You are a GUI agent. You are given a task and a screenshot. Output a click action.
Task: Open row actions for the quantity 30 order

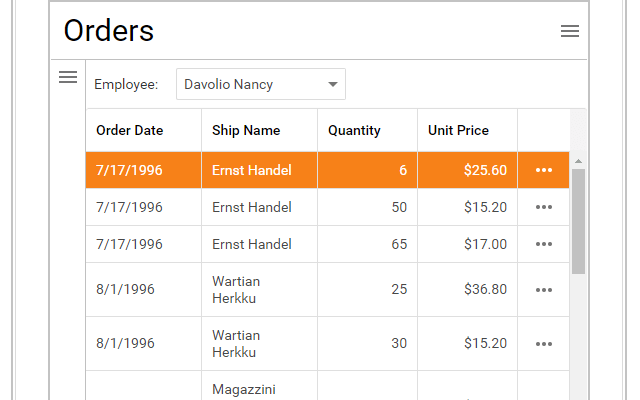click(x=543, y=344)
